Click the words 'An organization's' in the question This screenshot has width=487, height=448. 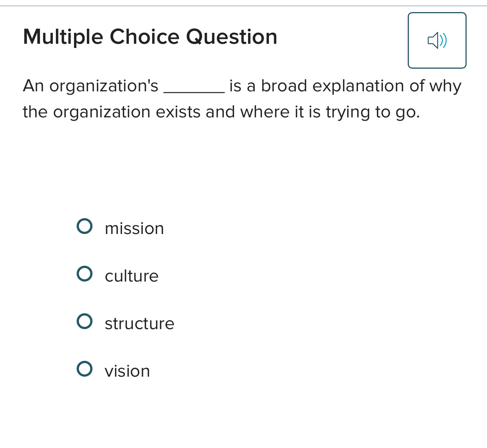point(91,86)
